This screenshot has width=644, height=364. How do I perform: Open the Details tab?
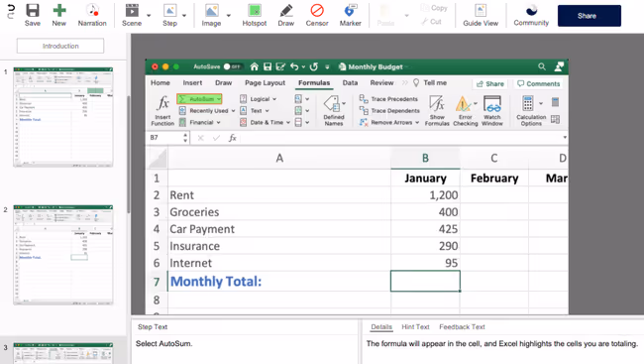[x=381, y=327]
